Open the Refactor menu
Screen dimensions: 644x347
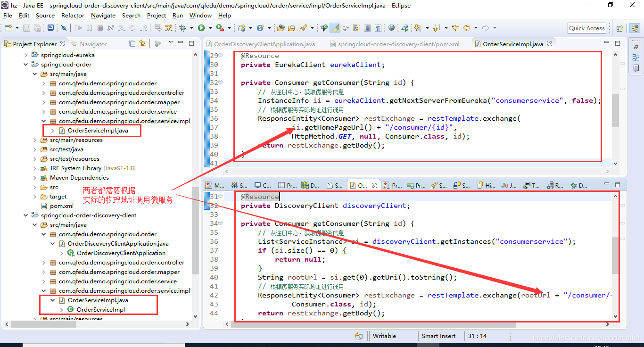73,15
